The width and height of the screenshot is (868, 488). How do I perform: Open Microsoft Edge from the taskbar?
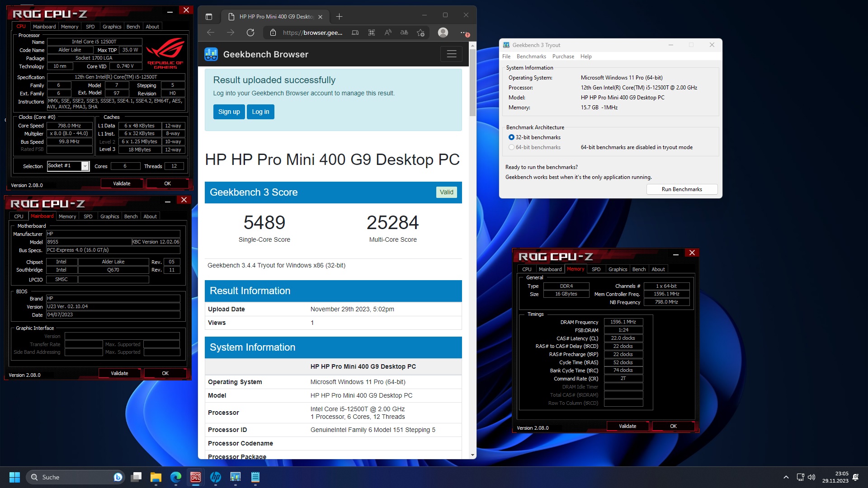point(176,477)
